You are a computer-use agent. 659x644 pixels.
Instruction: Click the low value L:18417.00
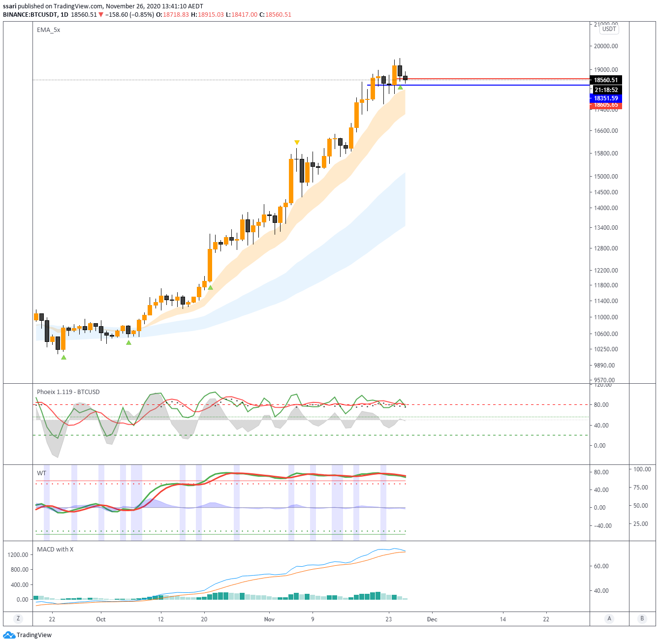pos(242,15)
